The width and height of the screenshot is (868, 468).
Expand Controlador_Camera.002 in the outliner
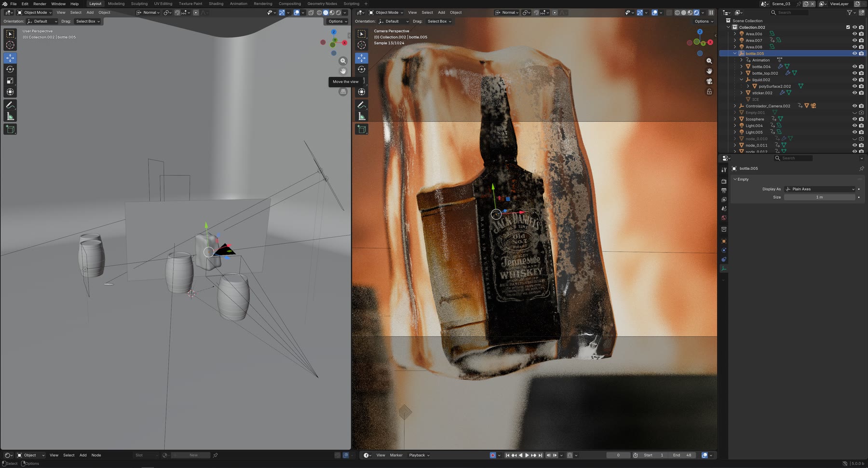[735, 106]
